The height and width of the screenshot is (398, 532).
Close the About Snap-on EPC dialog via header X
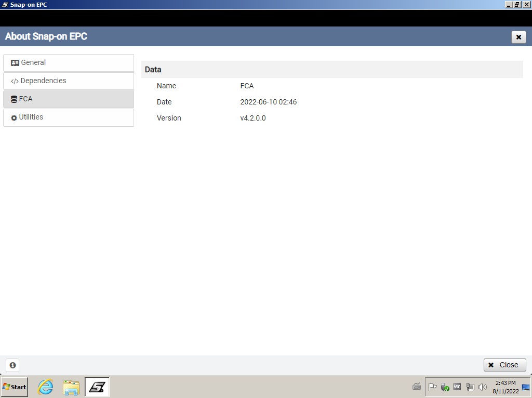pyautogui.click(x=518, y=37)
